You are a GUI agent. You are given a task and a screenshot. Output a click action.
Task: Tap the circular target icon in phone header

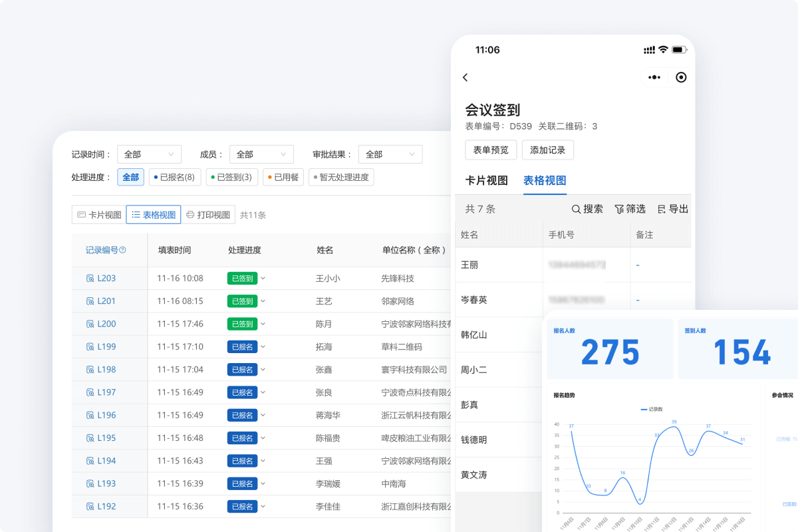click(x=681, y=78)
